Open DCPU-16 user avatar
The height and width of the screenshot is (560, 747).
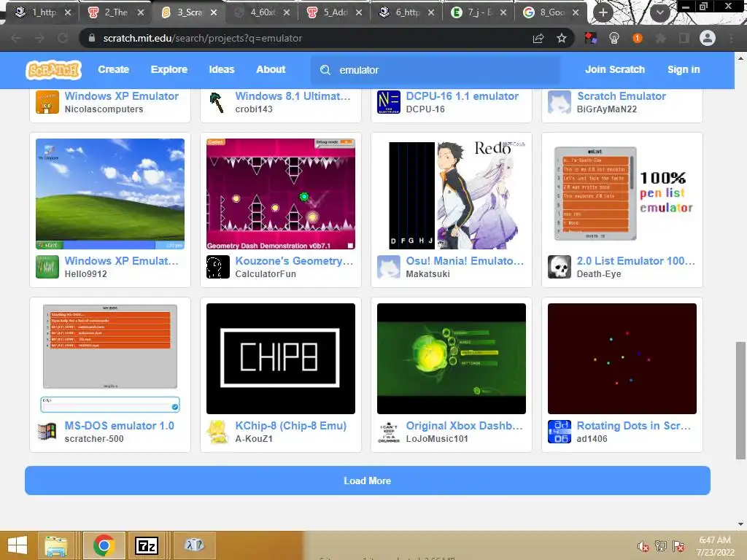389,102
